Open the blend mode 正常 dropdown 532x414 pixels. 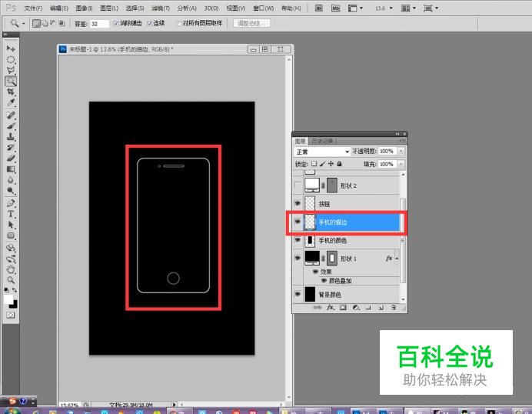[x=321, y=152]
